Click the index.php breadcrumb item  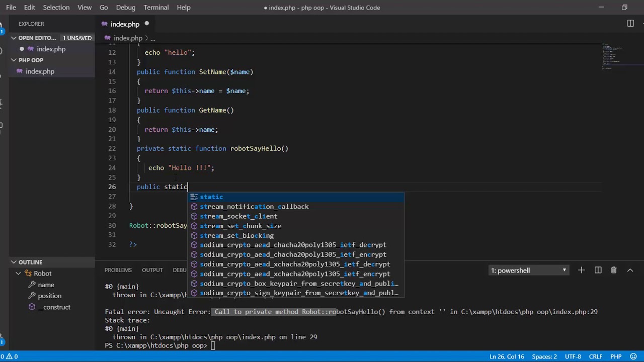point(128,38)
